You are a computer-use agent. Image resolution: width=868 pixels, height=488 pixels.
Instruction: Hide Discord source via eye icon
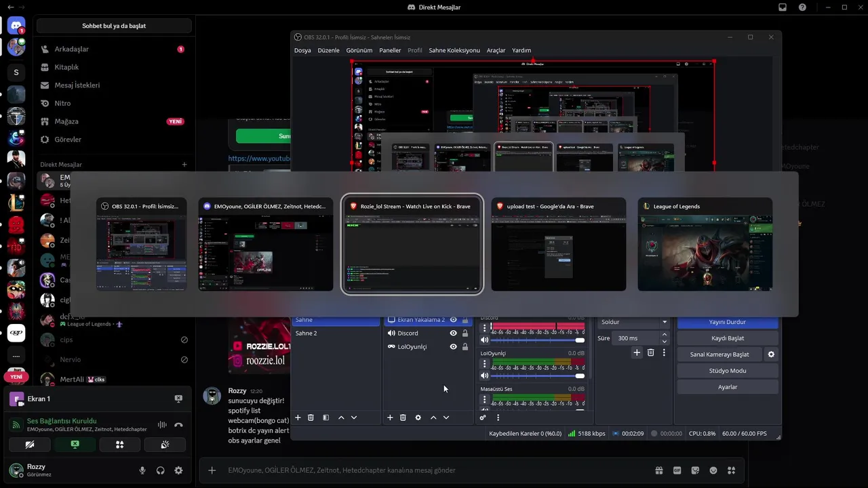tap(454, 333)
